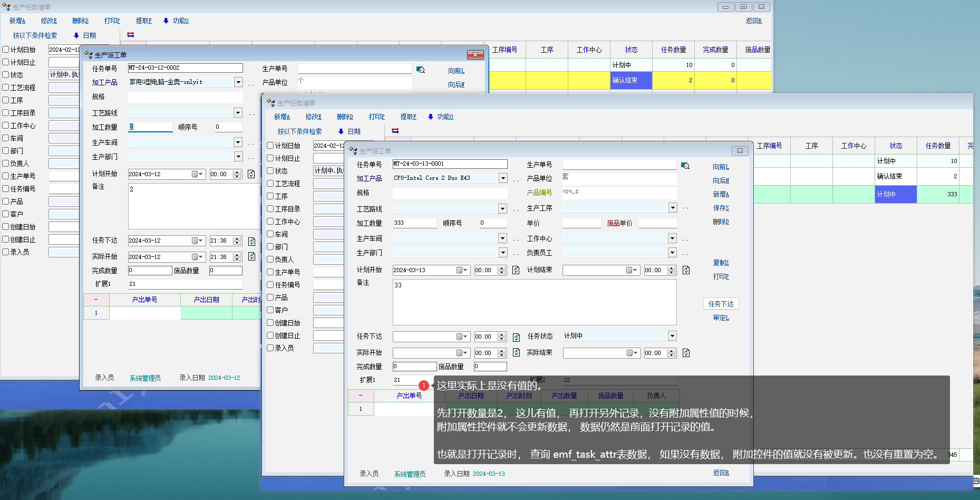Image resolution: width=980 pixels, height=500 pixels.
Task: Open 功能O menu in middle task list window
Action: pos(441,117)
